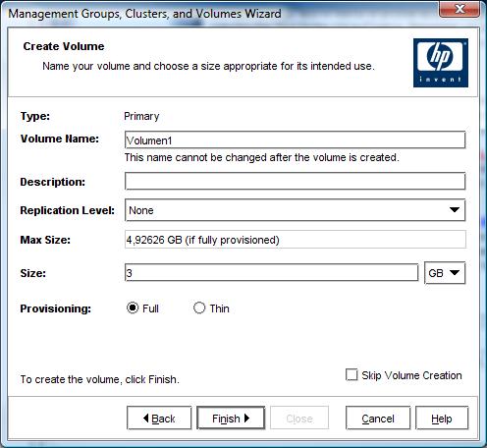Click into the Description field
This screenshot has height=448, width=487.
click(295, 181)
